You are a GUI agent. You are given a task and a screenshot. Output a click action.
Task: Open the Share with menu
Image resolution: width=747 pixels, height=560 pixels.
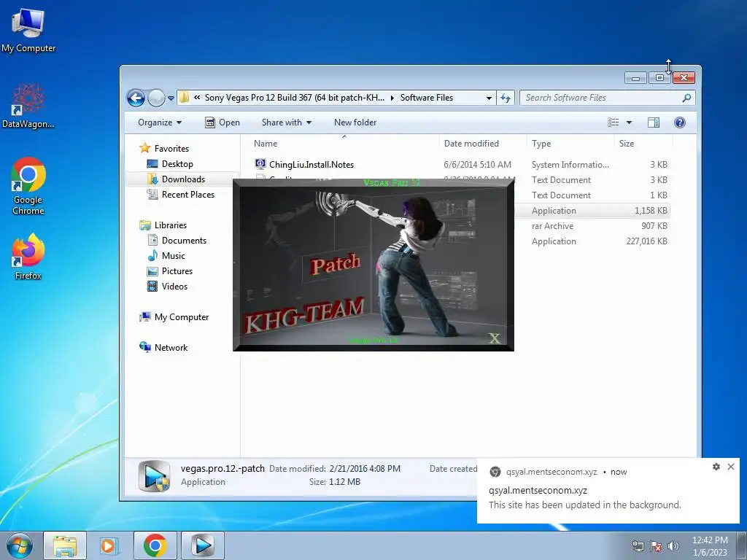286,122
